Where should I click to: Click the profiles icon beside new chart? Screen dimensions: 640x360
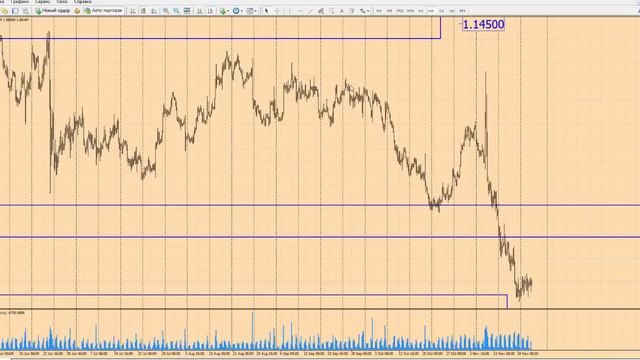15,11
